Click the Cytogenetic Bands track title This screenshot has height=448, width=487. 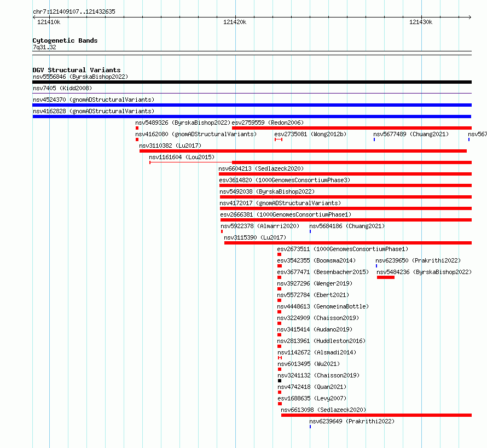pos(65,40)
